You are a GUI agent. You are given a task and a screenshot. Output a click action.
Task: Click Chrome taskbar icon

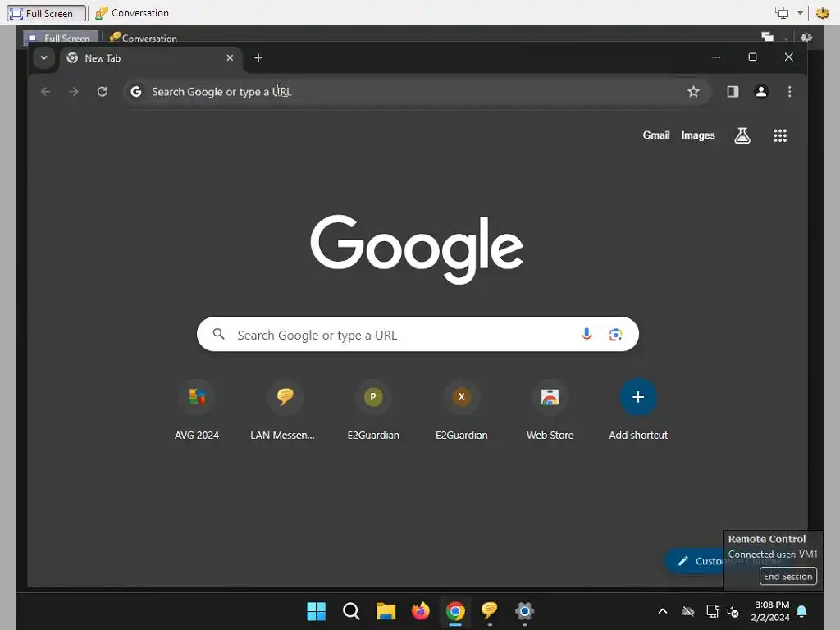455,611
